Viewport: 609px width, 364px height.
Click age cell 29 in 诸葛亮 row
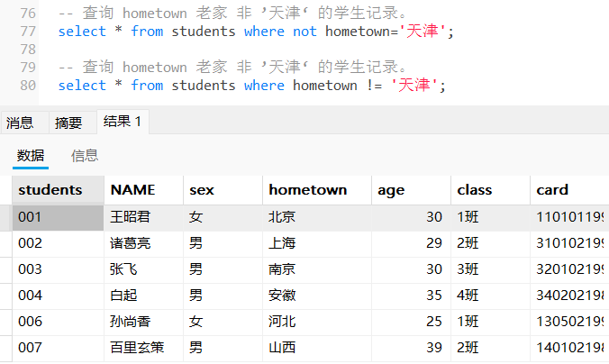click(x=411, y=243)
